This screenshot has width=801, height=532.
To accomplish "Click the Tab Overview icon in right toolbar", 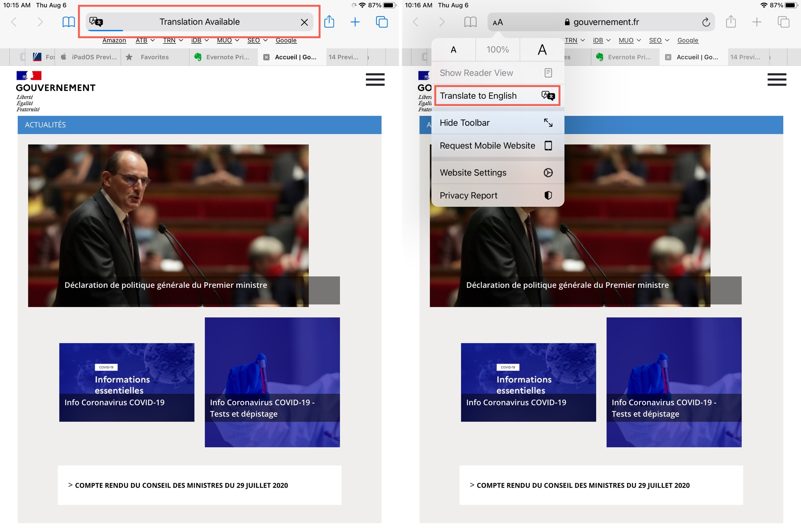I will click(783, 22).
